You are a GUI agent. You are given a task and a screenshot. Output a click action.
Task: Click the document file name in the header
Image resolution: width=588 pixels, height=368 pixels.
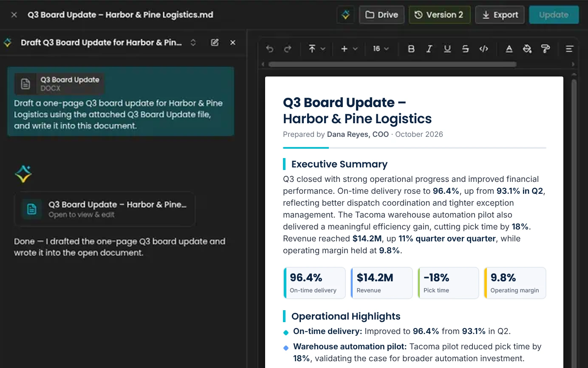(121, 15)
